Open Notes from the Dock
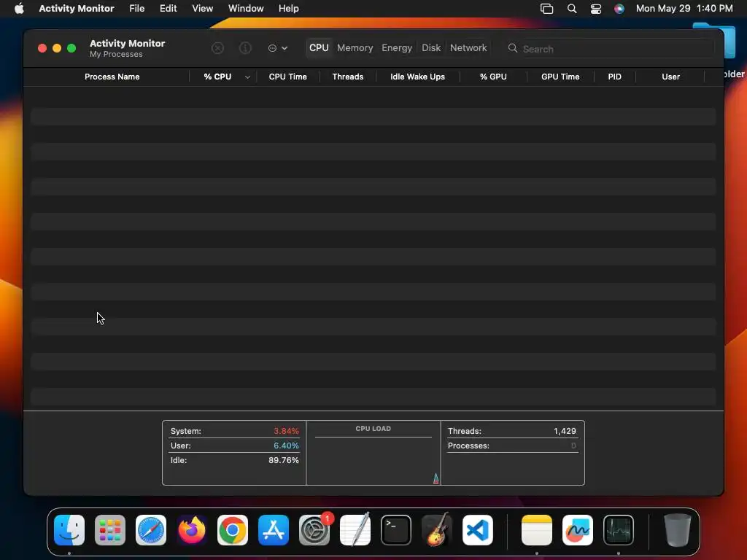 [537, 530]
